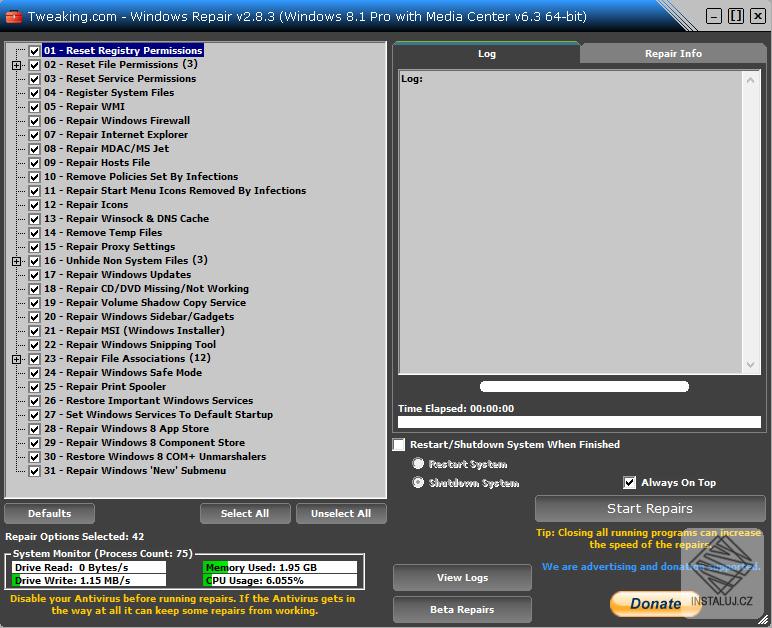Screen dimensions: 772x628
Task: Click the orange Donate button
Action: pos(655,603)
